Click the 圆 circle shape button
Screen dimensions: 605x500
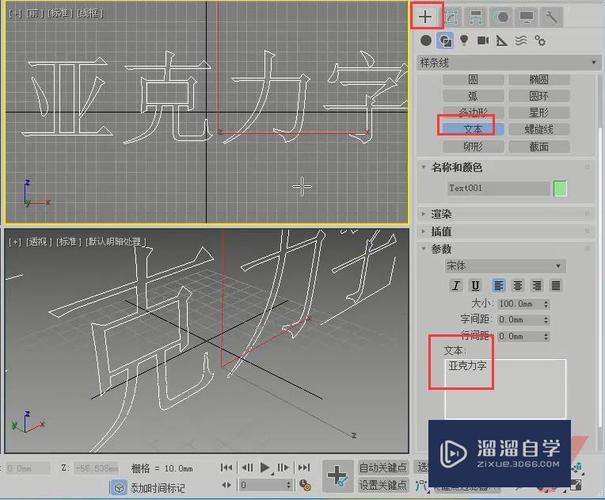pyautogui.click(x=473, y=79)
